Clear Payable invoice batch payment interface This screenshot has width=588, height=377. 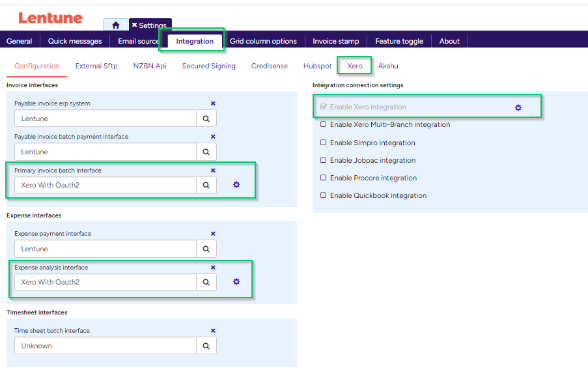pyautogui.click(x=213, y=137)
